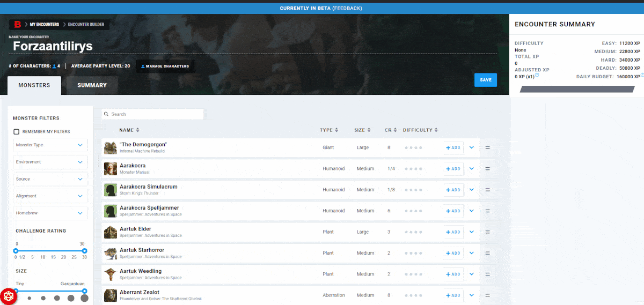Click the drag handle on Aartuk Elder row
Viewport: 644px width, 305px height.
pos(488,232)
